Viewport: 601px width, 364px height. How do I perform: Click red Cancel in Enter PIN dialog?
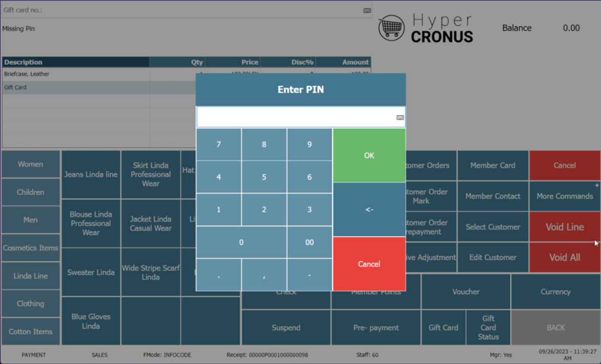369,264
